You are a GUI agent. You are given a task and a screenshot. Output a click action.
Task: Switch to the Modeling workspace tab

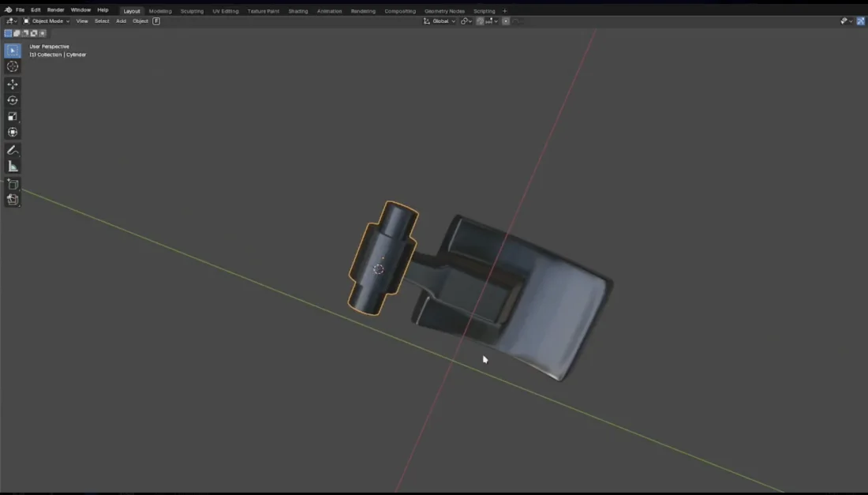tap(160, 11)
